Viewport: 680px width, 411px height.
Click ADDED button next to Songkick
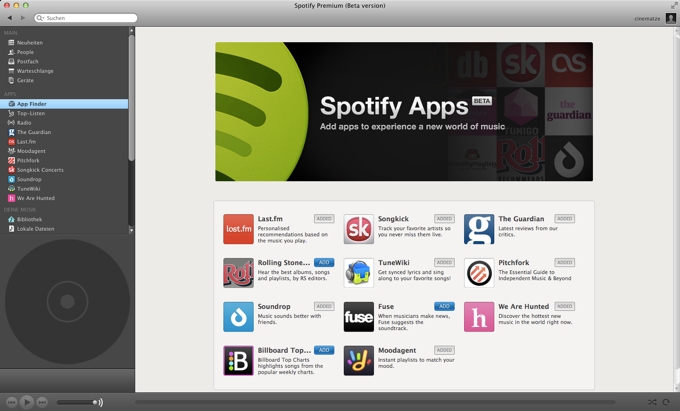pyautogui.click(x=445, y=219)
